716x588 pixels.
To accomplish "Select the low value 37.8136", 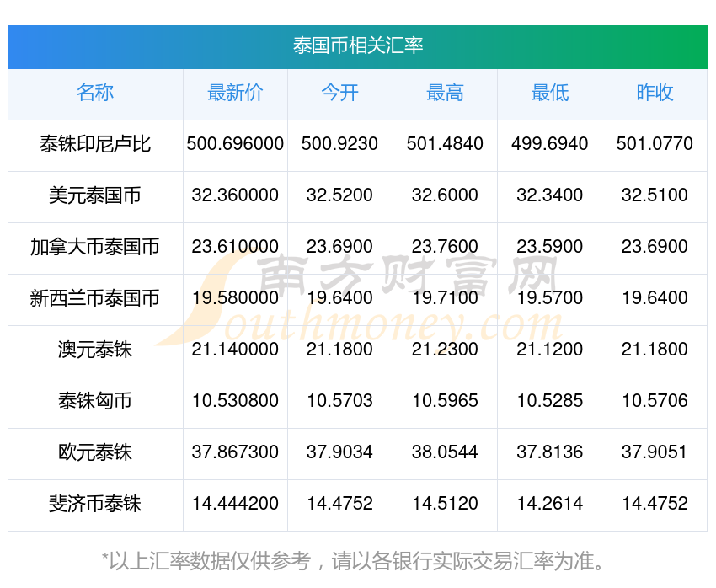I will coord(550,452).
